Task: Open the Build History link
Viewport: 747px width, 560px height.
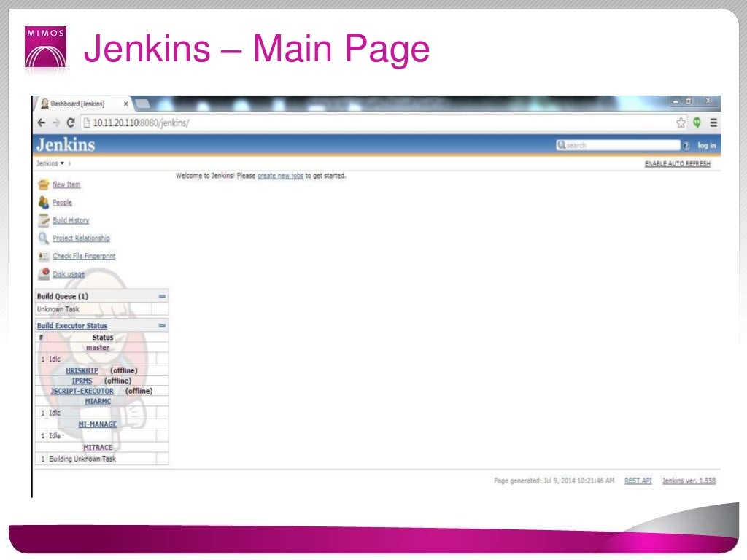Action: pos(71,220)
